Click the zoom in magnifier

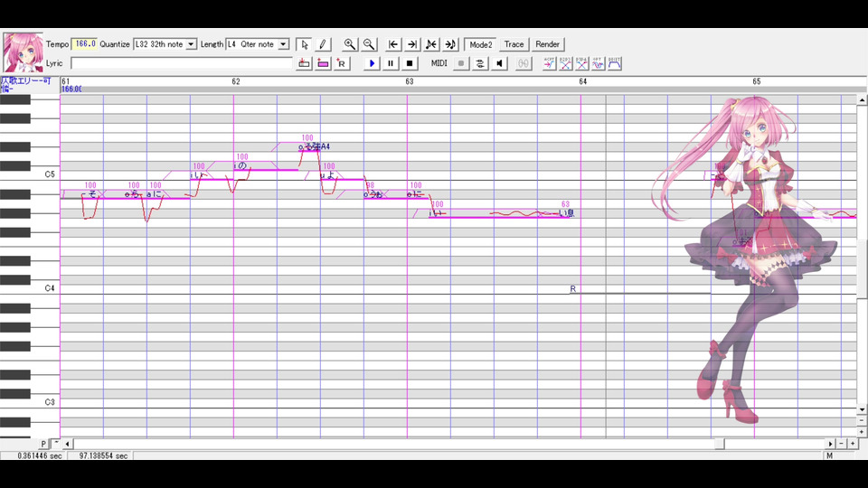click(349, 44)
